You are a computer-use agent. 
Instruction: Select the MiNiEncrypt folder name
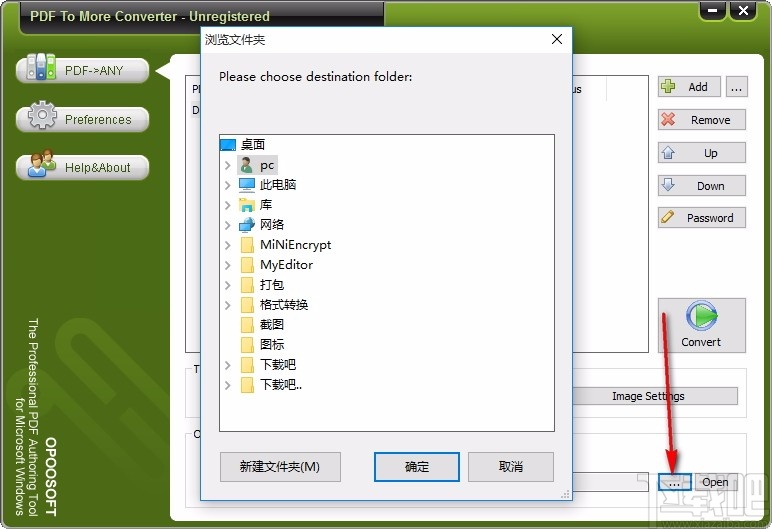click(295, 245)
